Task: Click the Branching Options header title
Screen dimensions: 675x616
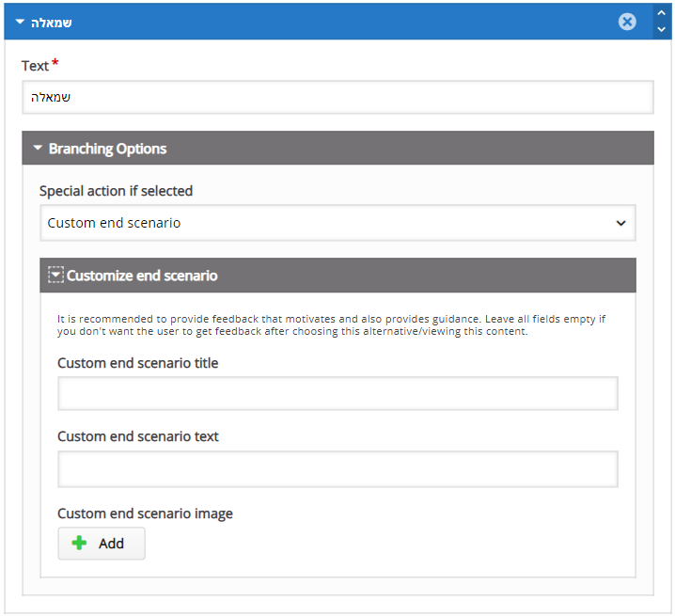Action: (107, 149)
